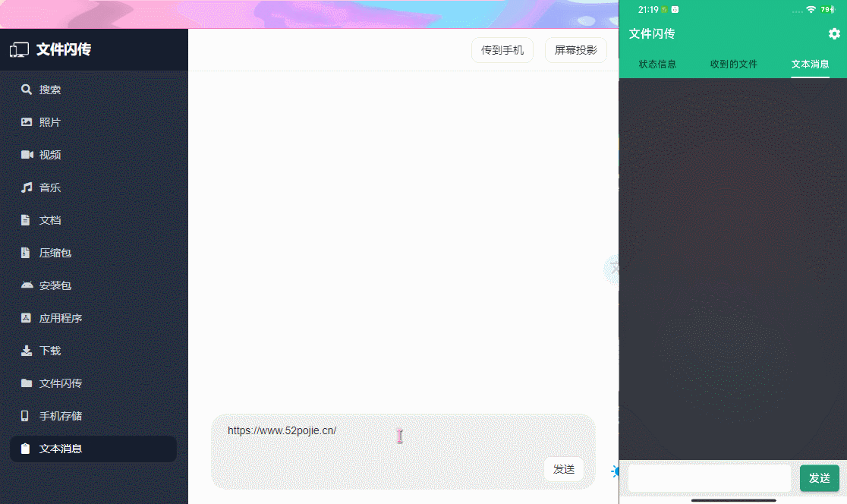This screenshot has width=847, height=504.
Task: Click the 传到手机 button
Action: coord(502,49)
